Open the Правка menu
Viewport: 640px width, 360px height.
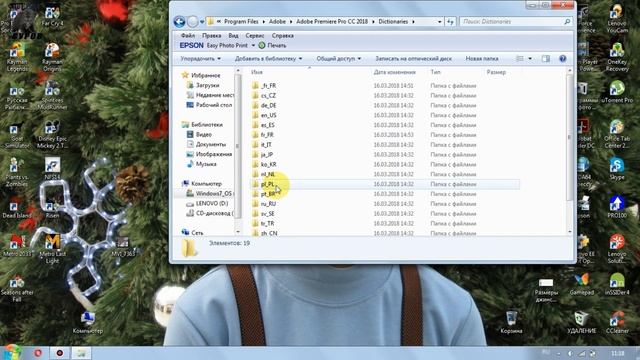pyautogui.click(x=211, y=36)
